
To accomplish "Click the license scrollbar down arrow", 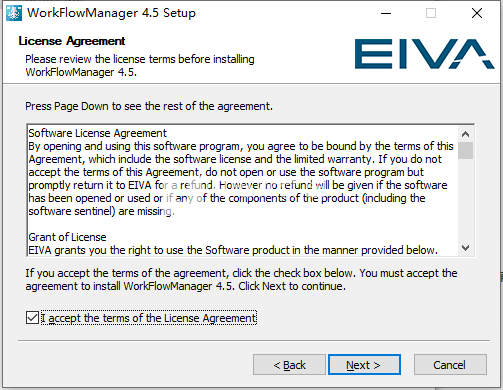I will [x=465, y=248].
